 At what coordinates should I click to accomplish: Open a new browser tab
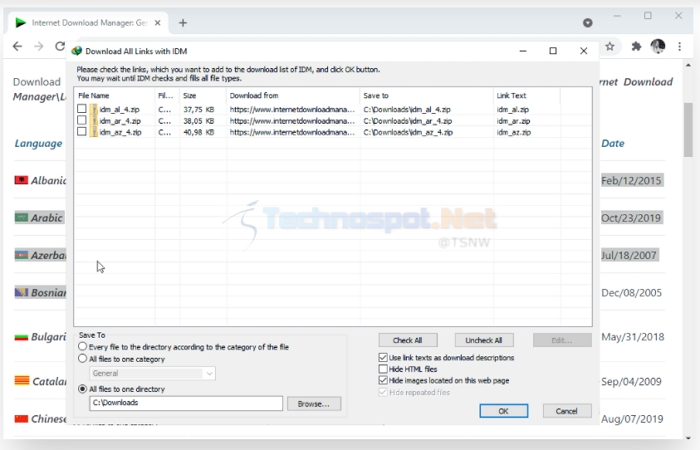183,23
